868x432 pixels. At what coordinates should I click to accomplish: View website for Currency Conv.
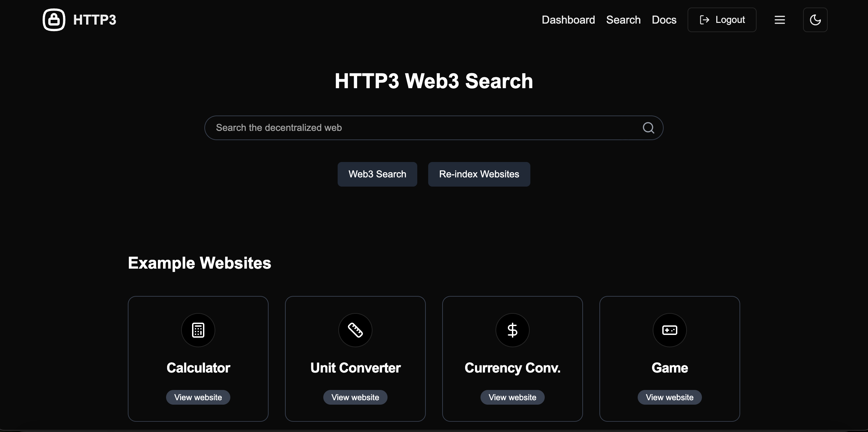point(513,397)
